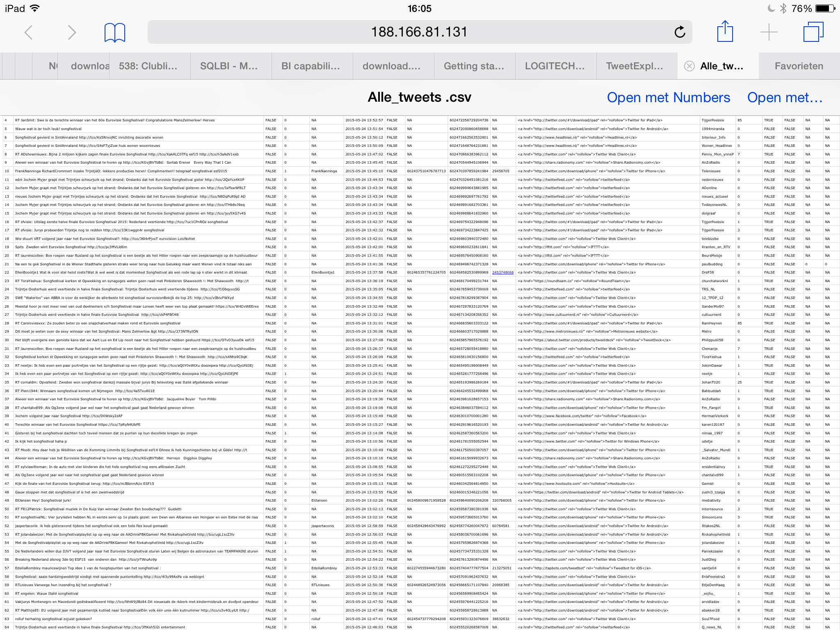The height and width of the screenshot is (630, 840).
Task: Open the bookmarks book icon
Action: [x=115, y=32]
